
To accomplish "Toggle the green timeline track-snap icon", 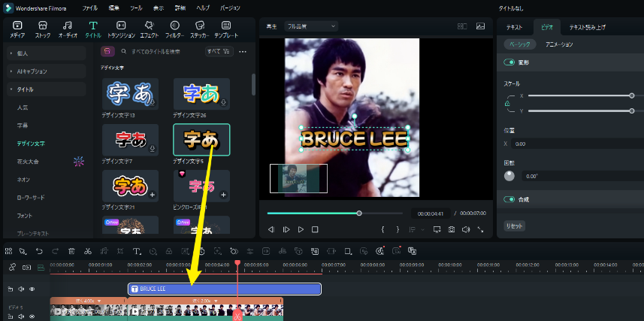I will [x=41, y=267].
